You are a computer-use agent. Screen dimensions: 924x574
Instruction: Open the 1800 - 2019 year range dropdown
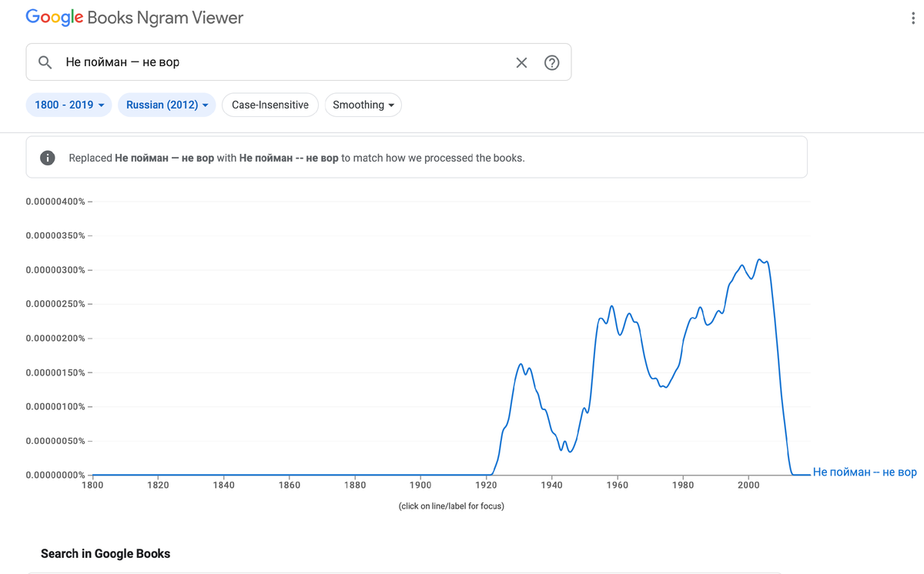[x=69, y=105]
